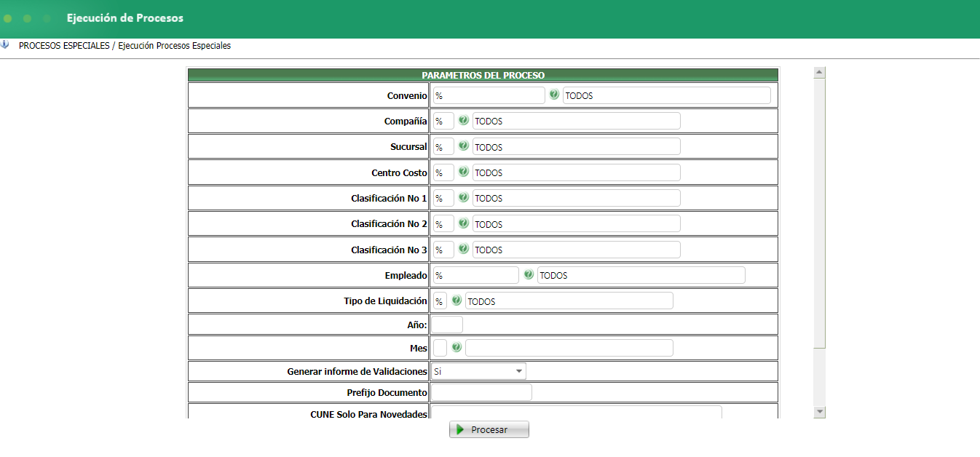Viewport: 980px width, 457px height.
Task: Click the Tipo de Liquidación label
Action: 386,301
